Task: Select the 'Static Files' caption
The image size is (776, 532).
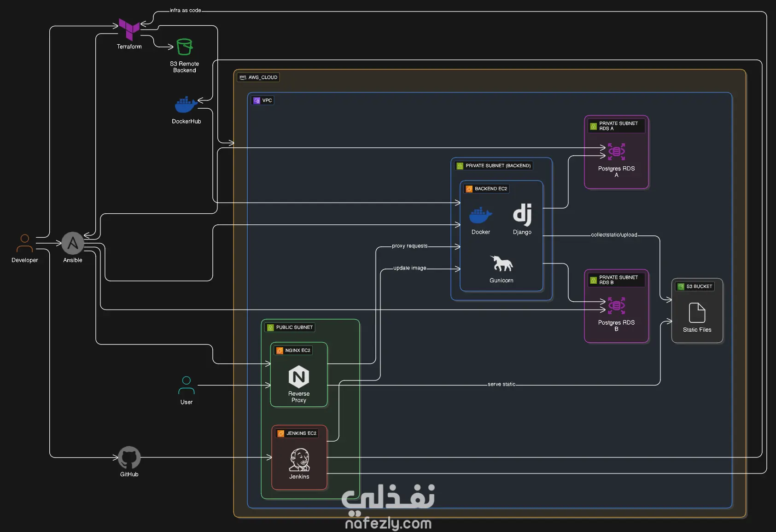Action: (697, 330)
